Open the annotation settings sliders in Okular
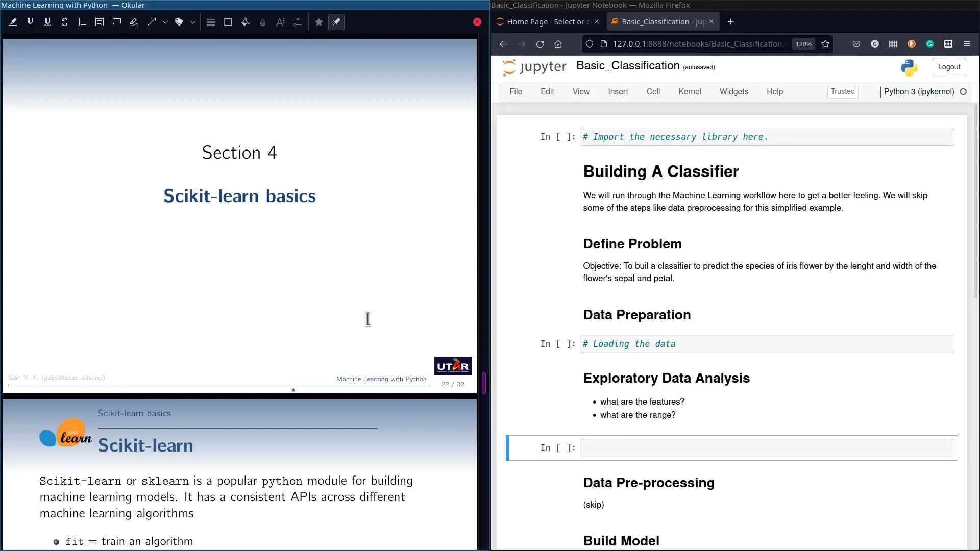 [298, 22]
